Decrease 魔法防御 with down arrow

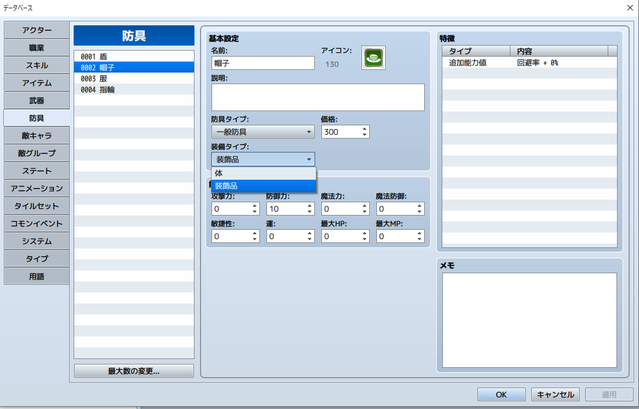[x=419, y=212]
